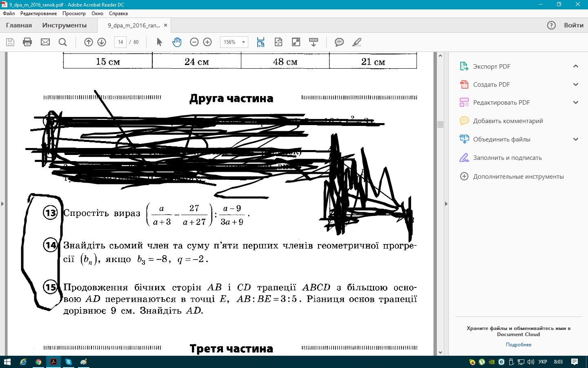This screenshot has height=368, width=588.
Task: Open the Help question mark icon
Action: [x=551, y=25]
